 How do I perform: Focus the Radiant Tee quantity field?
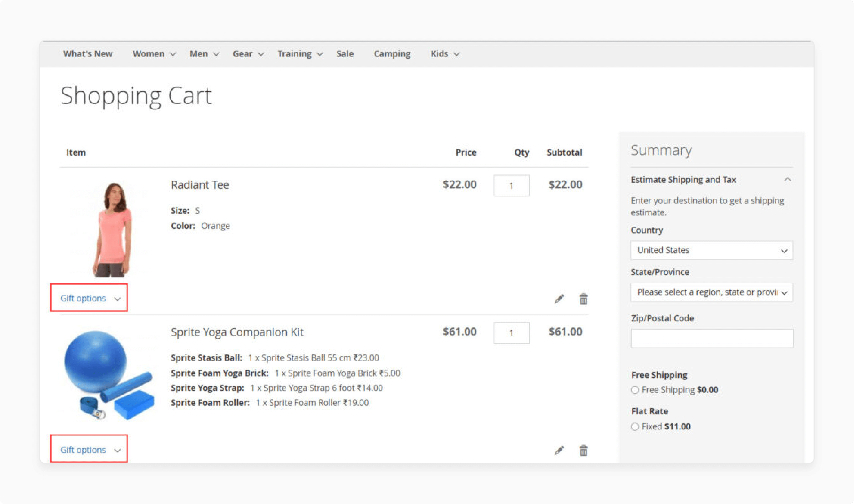pos(511,185)
